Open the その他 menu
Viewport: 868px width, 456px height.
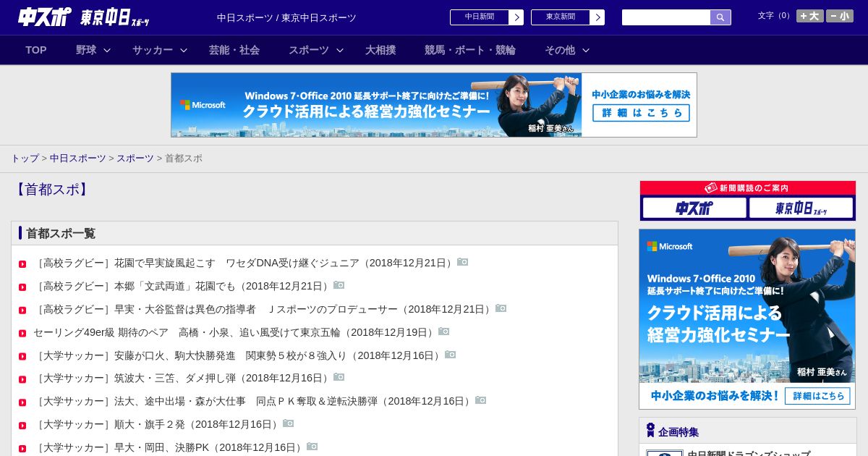click(x=560, y=50)
